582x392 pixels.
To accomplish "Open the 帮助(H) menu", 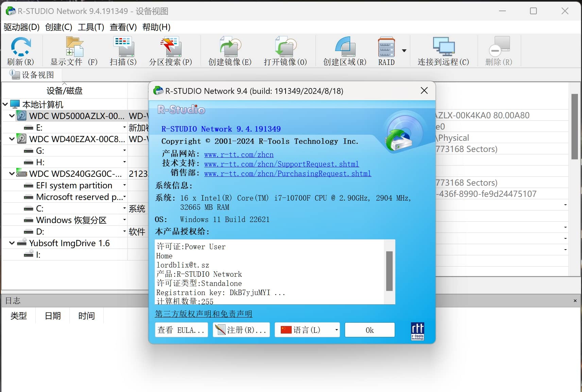I will (156, 27).
